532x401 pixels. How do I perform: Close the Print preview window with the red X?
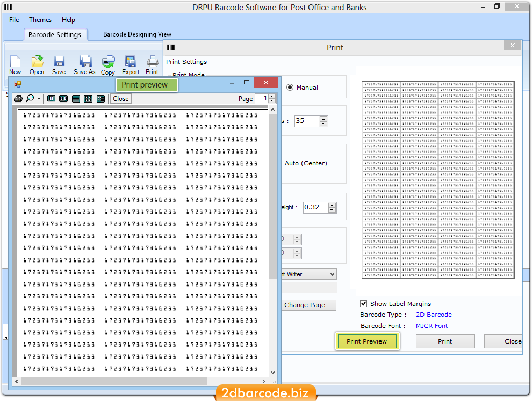(265, 82)
